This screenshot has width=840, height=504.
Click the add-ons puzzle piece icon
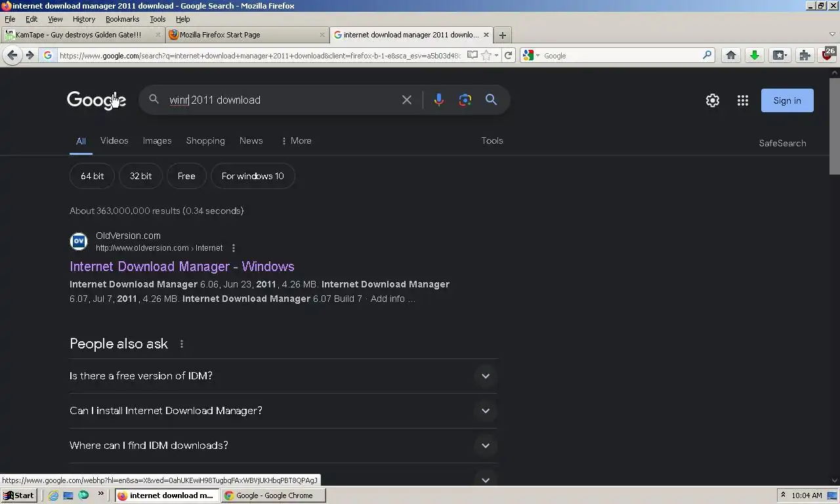[805, 56]
